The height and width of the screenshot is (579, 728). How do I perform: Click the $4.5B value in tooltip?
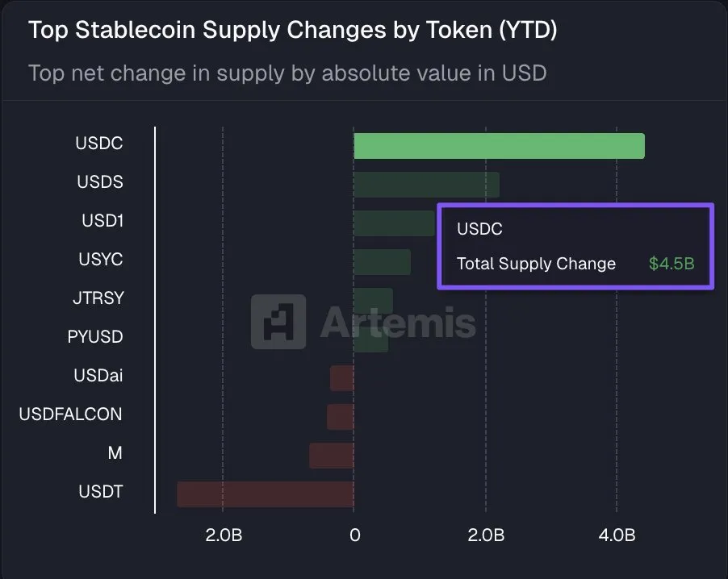(672, 264)
